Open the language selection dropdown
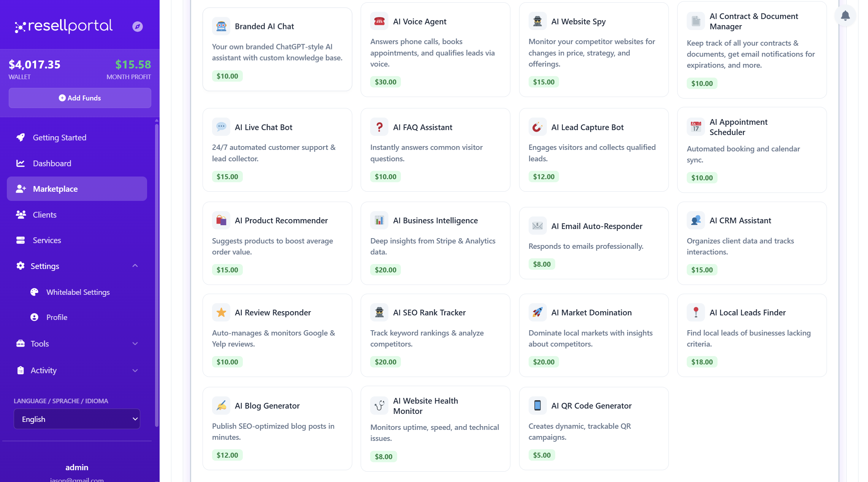 (x=76, y=419)
